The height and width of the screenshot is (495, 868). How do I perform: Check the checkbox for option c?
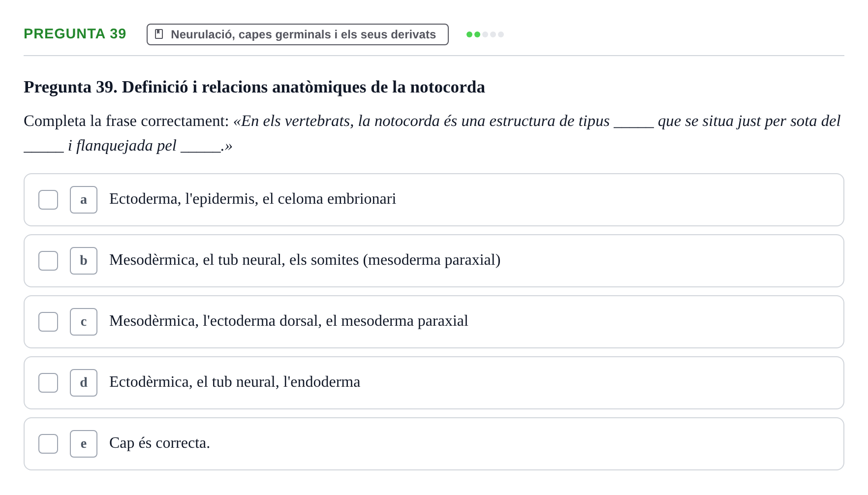[x=48, y=322]
